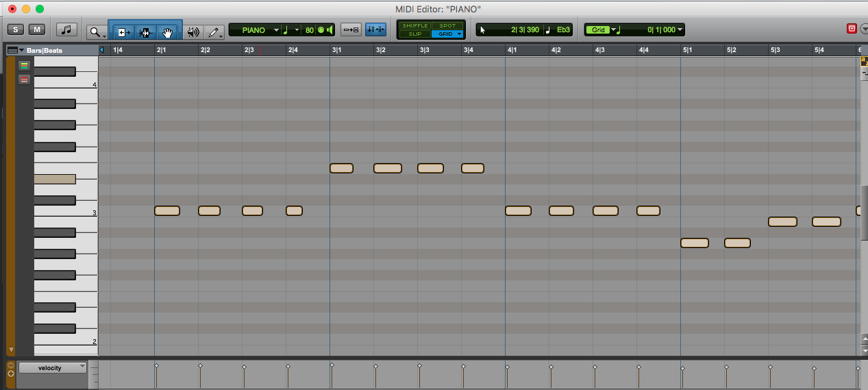This screenshot has height=390, width=868.
Task: Enable Spot edit mode
Action: point(447,26)
